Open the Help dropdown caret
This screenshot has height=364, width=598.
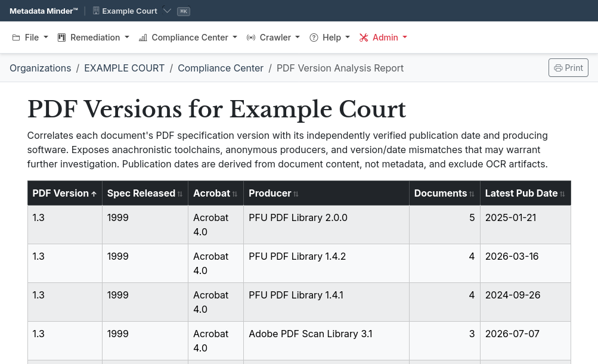(348, 38)
